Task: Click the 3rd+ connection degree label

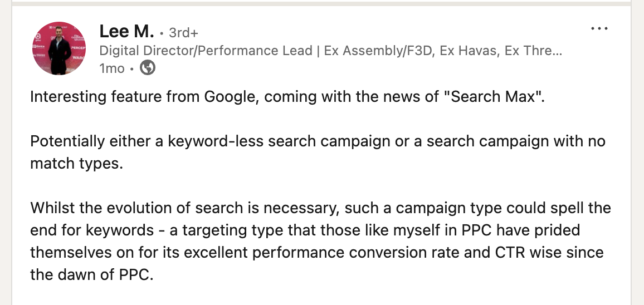Action: click(x=184, y=32)
